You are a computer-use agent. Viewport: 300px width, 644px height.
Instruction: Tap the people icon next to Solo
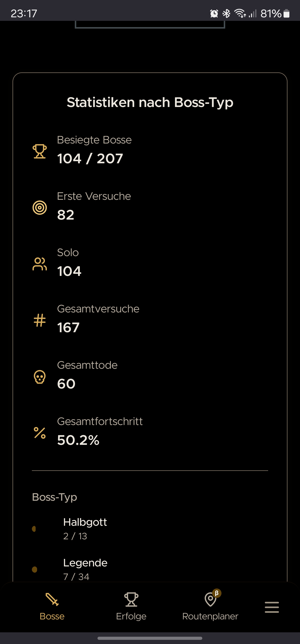[x=39, y=264]
